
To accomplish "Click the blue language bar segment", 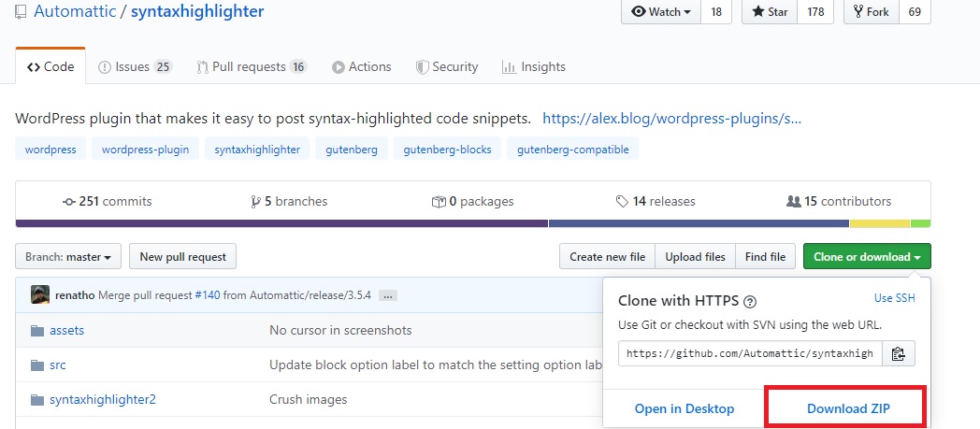I will click(699, 223).
